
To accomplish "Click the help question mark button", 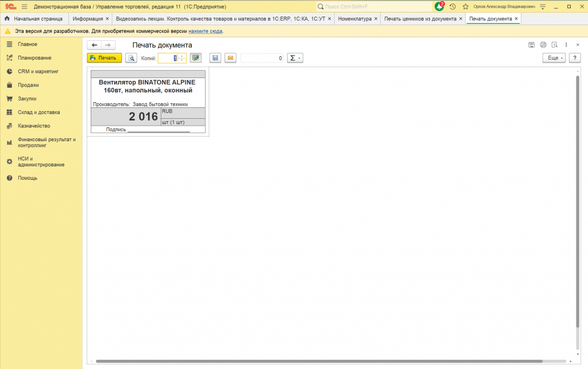I will pyautogui.click(x=574, y=58).
